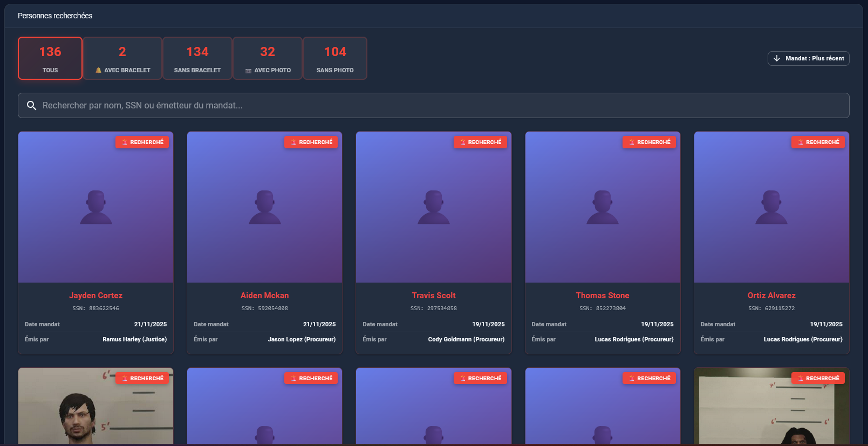Image resolution: width=868 pixels, height=446 pixels.
Task: Open Jayden Cortez's name link
Action: pos(95,296)
